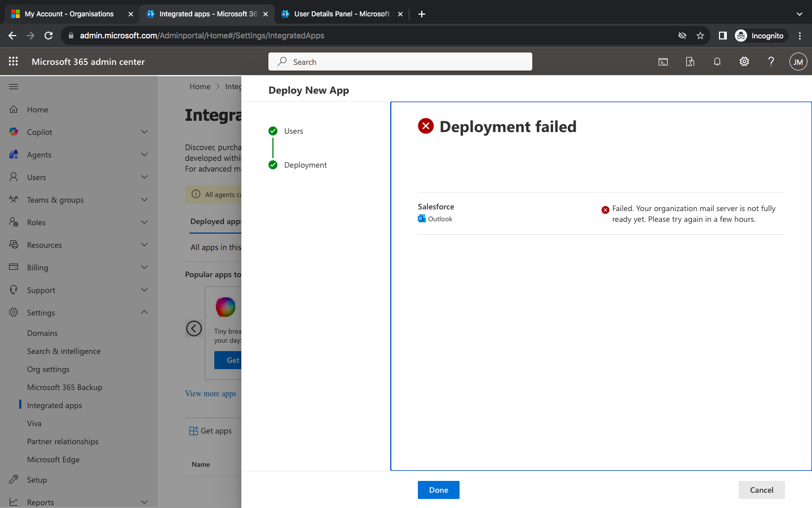This screenshot has width=812, height=508.
Task: Open Chrome three-dot menu
Action: (800, 36)
